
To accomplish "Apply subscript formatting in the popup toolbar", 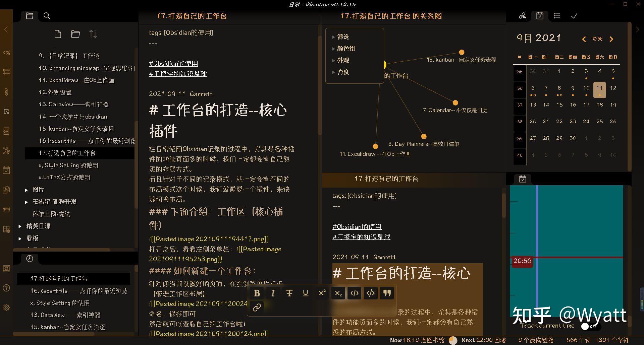I will click(338, 293).
